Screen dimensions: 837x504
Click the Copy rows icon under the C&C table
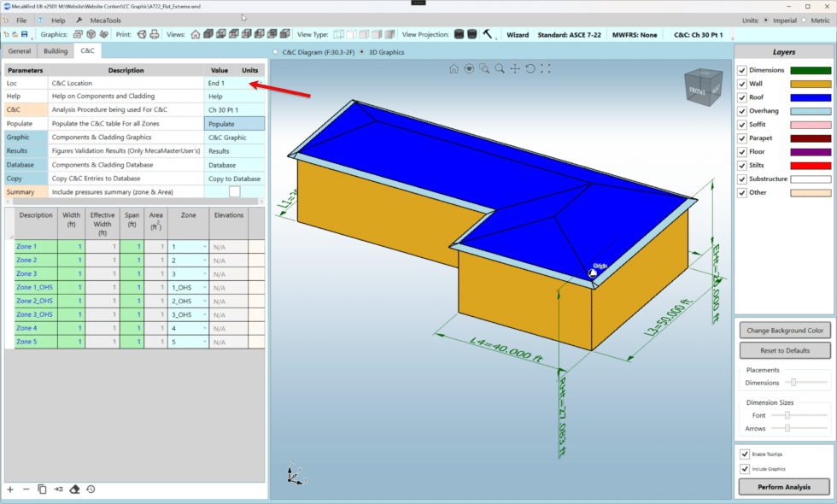coord(43,489)
